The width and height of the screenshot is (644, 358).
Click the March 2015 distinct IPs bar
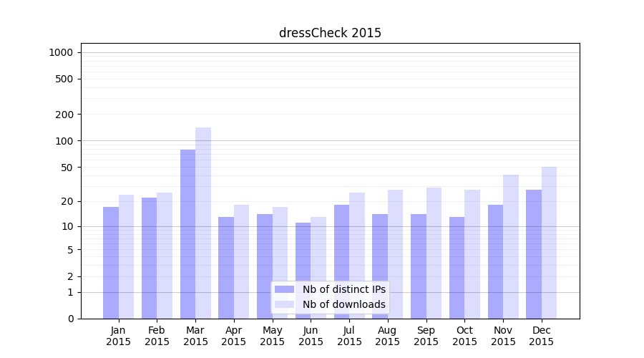(187, 233)
